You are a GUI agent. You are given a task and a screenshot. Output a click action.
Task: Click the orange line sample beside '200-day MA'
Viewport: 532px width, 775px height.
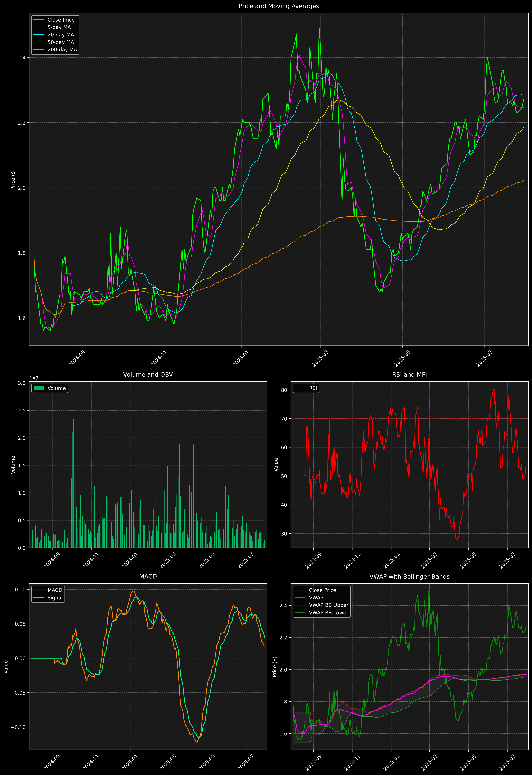tap(39, 50)
